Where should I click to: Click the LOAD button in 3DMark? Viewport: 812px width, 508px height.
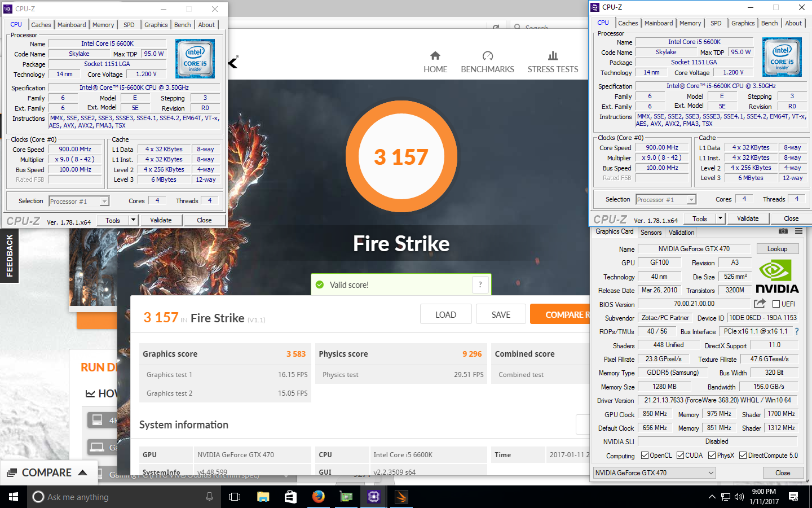coord(445,314)
